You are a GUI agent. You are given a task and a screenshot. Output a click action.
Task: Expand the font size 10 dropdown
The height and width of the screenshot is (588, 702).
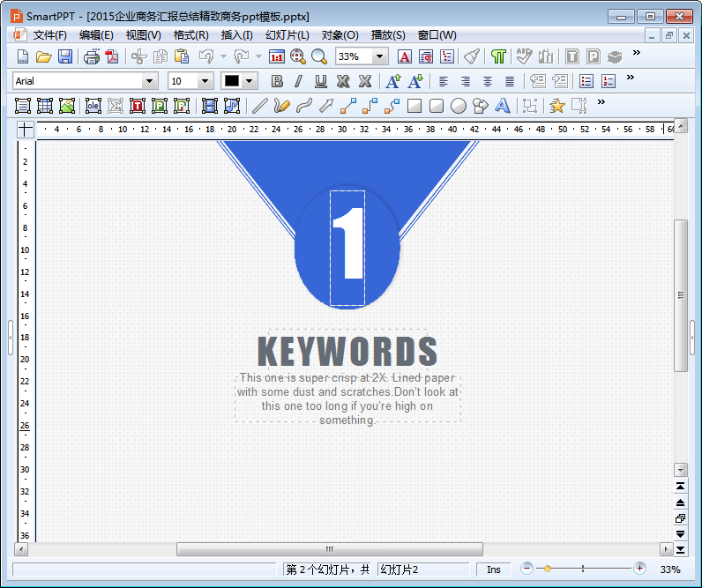coord(205,81)
